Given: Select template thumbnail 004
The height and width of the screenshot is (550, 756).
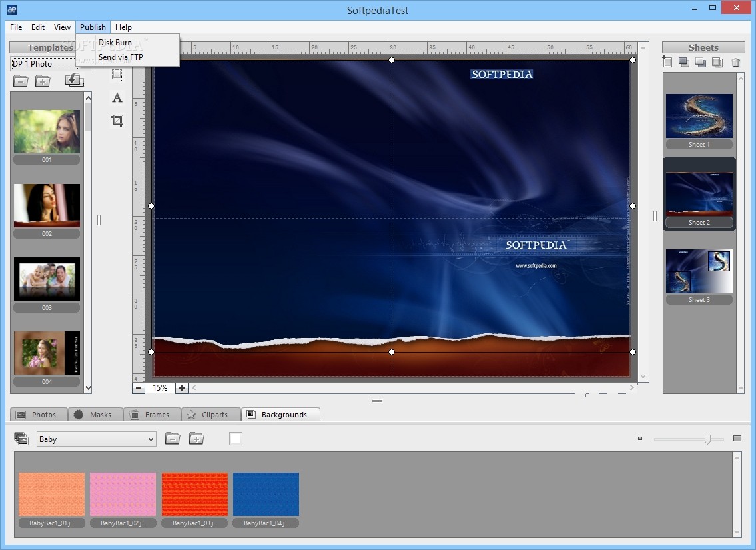Looking at the screenshot, I should [x=47, y=353].
